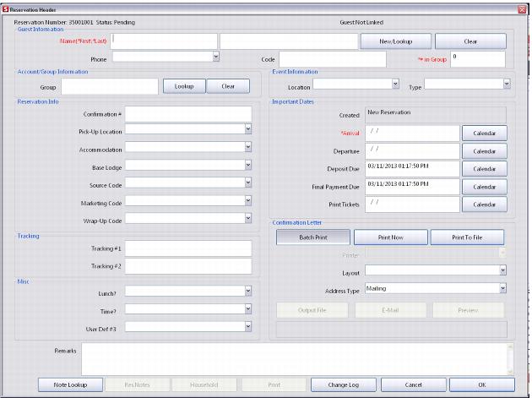Click the Note Lookup button

click(x=70, y=384)
